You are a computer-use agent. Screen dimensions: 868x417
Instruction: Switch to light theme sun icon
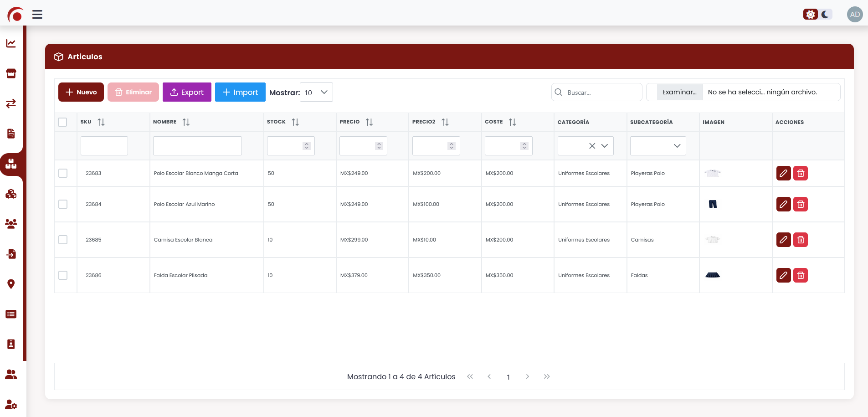click(x=811, y=15)
